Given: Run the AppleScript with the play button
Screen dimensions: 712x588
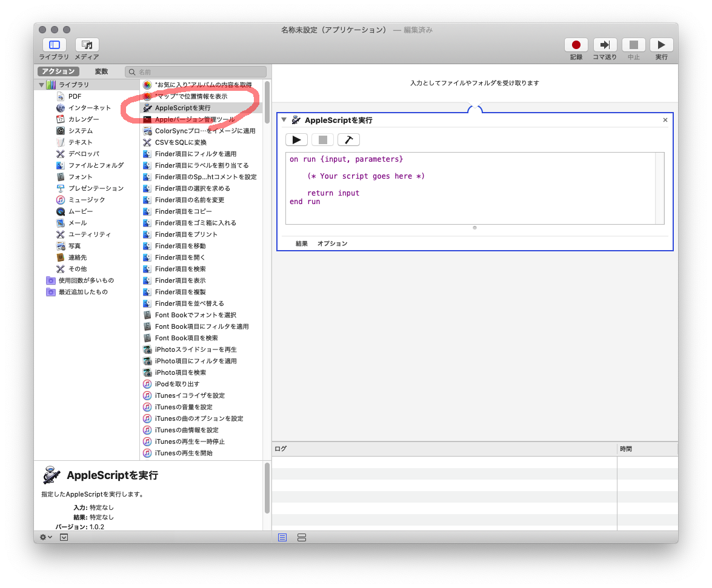Looking at the screenshot, I should click(296, 140).
